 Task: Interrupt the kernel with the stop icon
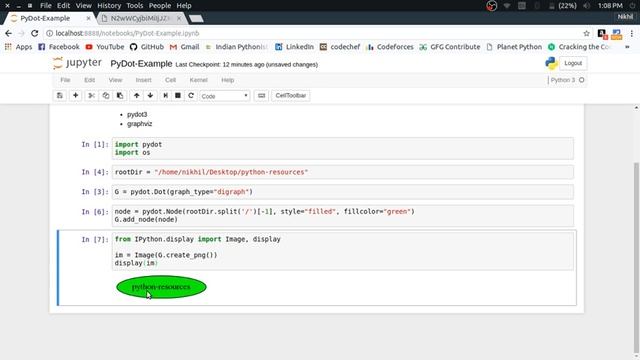click(x=178, y=96)
